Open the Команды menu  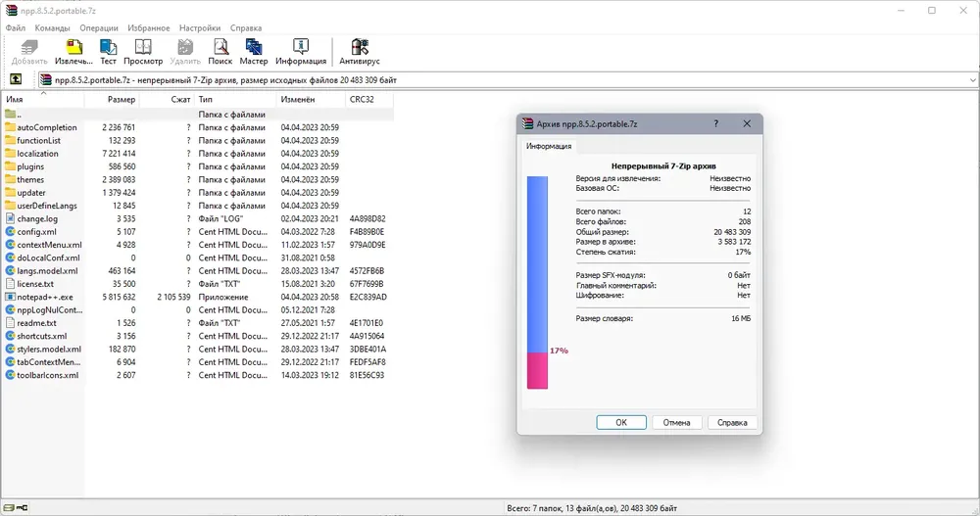coord(53,28)
